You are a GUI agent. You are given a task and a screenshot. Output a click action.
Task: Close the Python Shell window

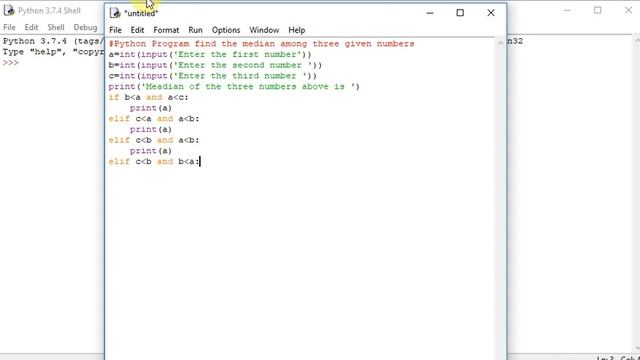tap(629, 10)
